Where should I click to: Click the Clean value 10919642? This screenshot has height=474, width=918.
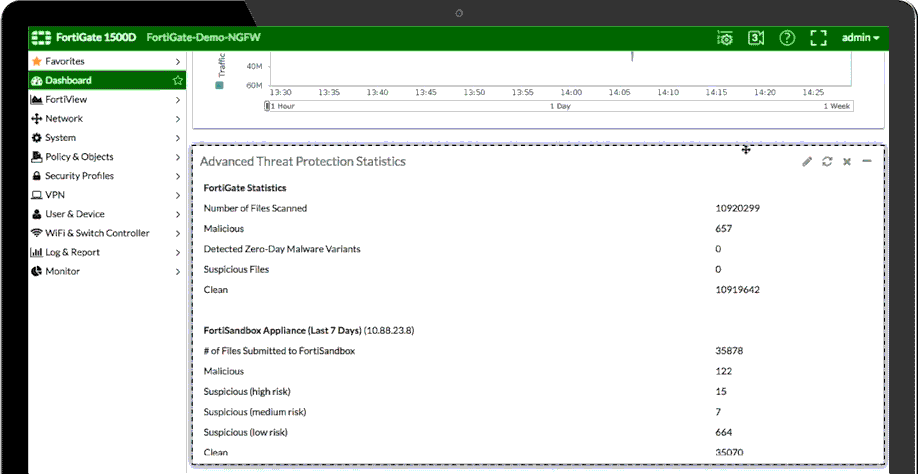[738, 290]
